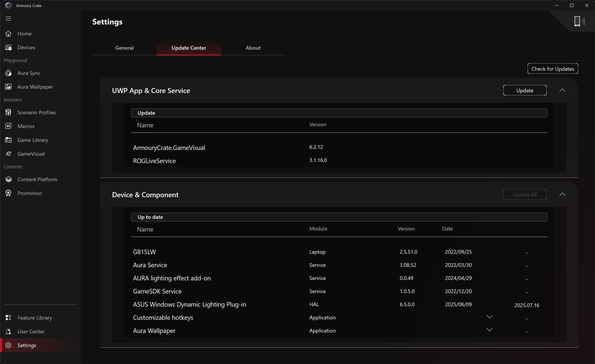The height and width of the screenshot is (364, 595).
Task: Open Game Library icon
Action: (9, 140)
